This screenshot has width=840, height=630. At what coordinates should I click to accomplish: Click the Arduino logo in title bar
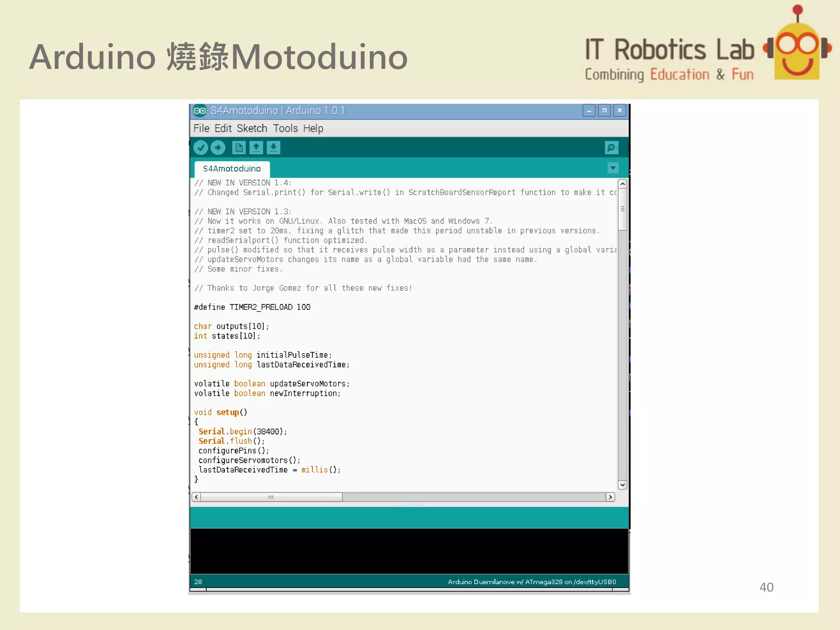(200, 110)
